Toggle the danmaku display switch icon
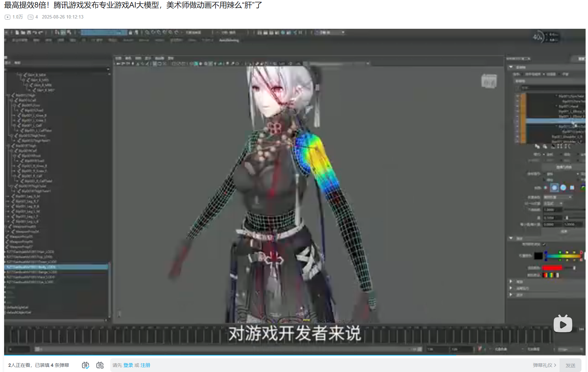 (x=85, y=365)
